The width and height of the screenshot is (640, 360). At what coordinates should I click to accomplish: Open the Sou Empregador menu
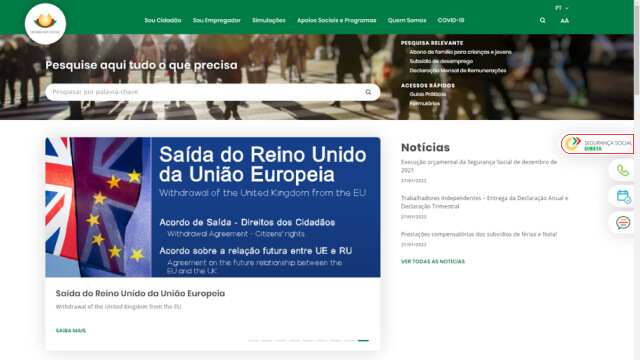click(x=217, y=20)
